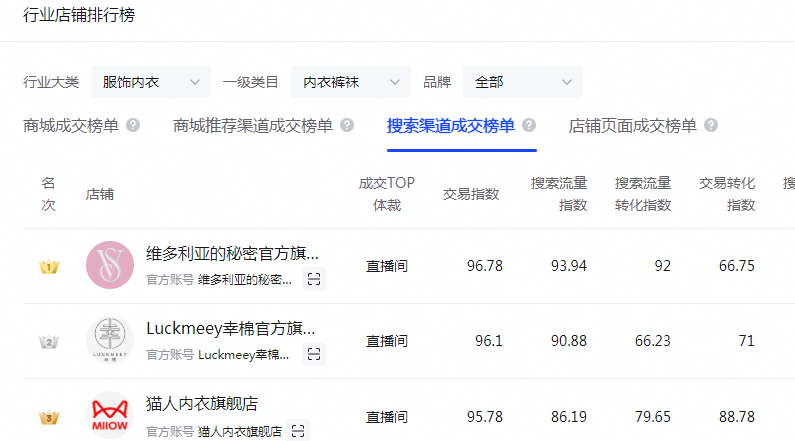Click 66.75 交易转化指数 value

point(737,266)
